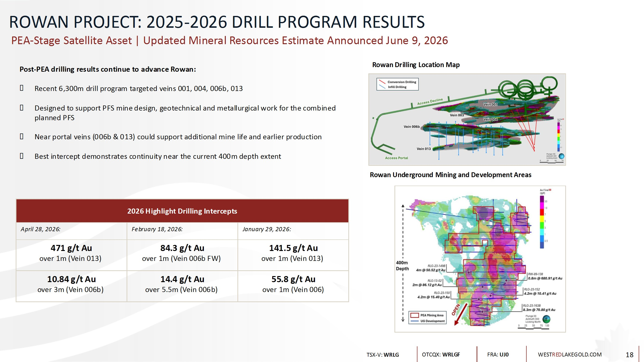Click the green compass globe in mining section
This screenshot has width=644, height=362.
[546, 319]
